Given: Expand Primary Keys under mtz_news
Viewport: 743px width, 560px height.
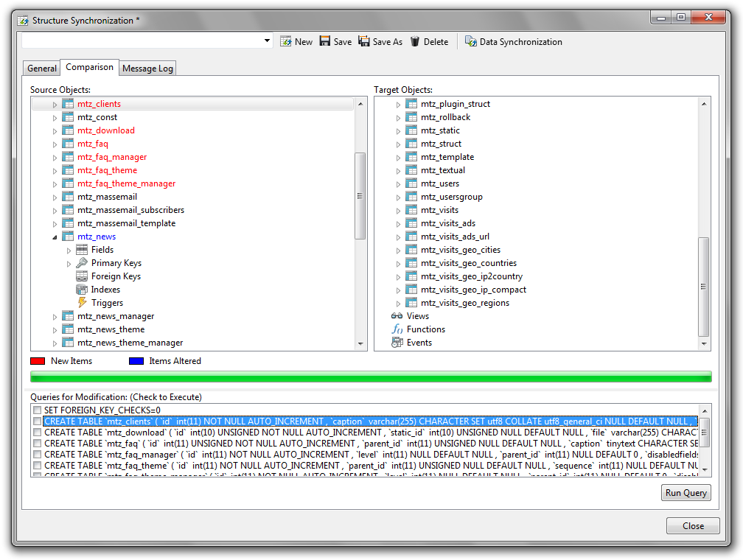Looking at the screenshot, I should [x=69, y=264].
